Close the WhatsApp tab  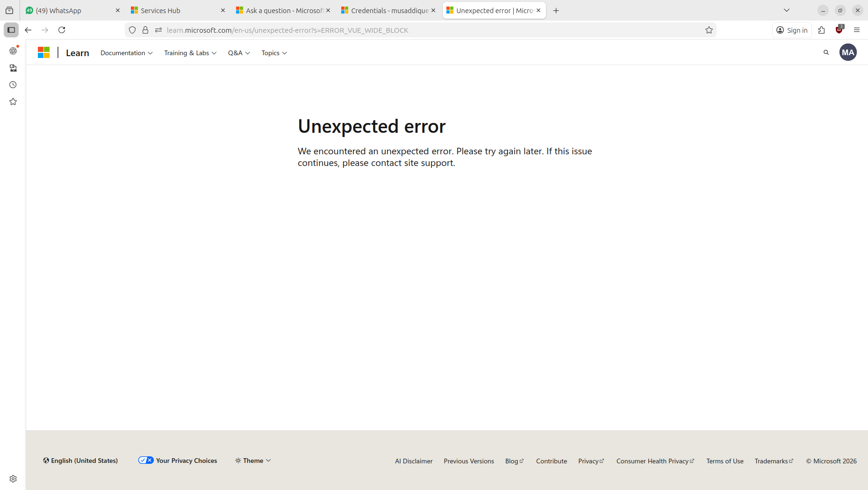pyautogui.click(x=118, y=10)
